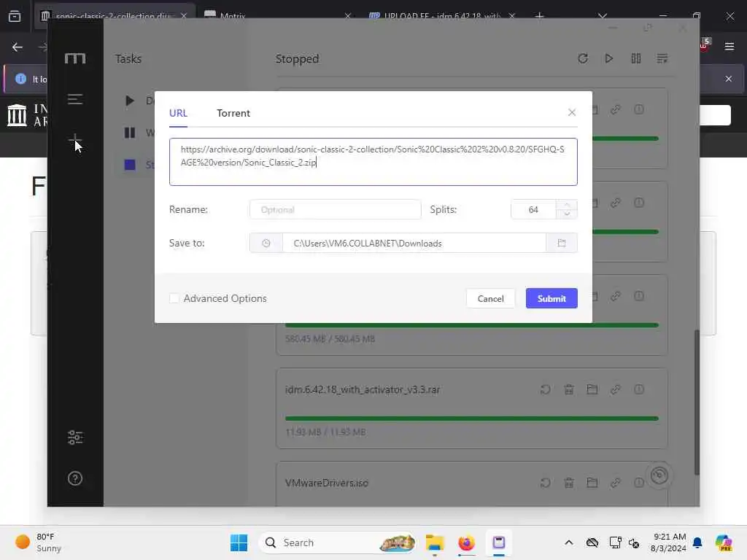This screenshot has height=560, width=747.
Task: Open the task list menu icon in sidebar
Action: click(75, 99)
